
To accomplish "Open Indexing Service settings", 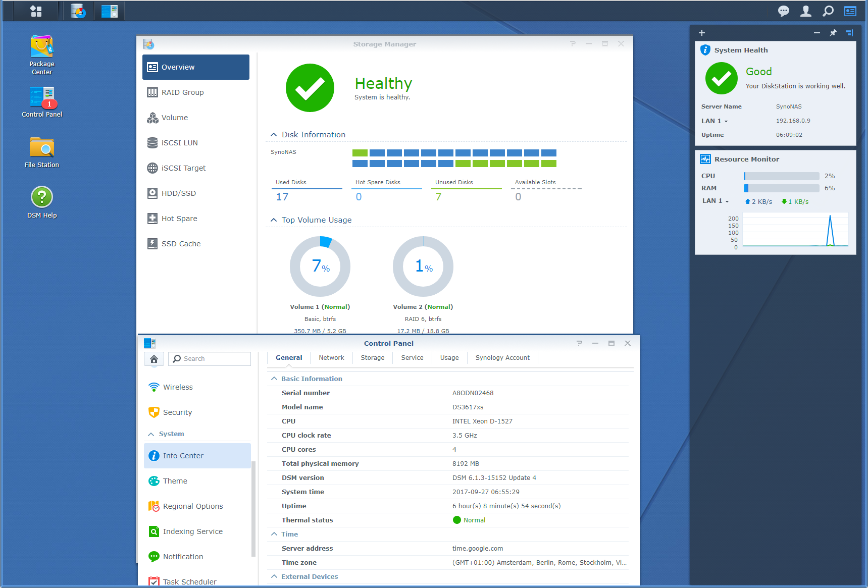I will coord(197,531).
